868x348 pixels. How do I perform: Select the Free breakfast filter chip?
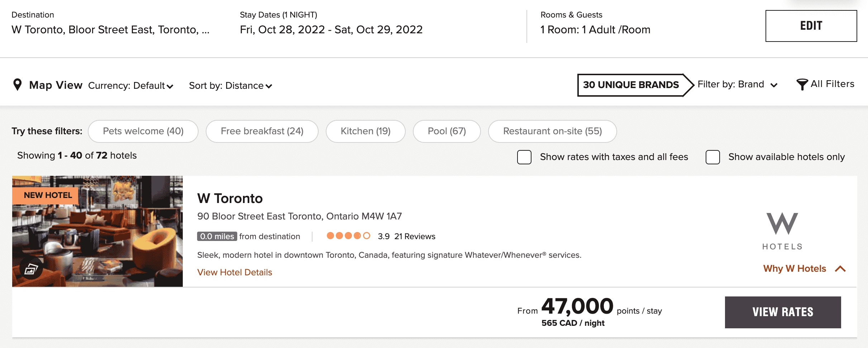262,131
